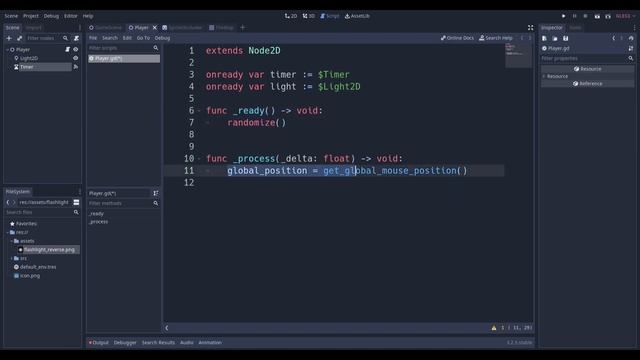
Task: Create a new resource in Inspector
Action: [x=544, y=38]
